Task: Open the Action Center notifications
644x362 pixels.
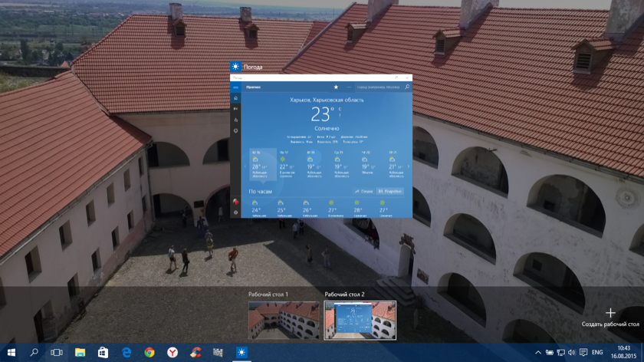Action: tap(583, 353)
